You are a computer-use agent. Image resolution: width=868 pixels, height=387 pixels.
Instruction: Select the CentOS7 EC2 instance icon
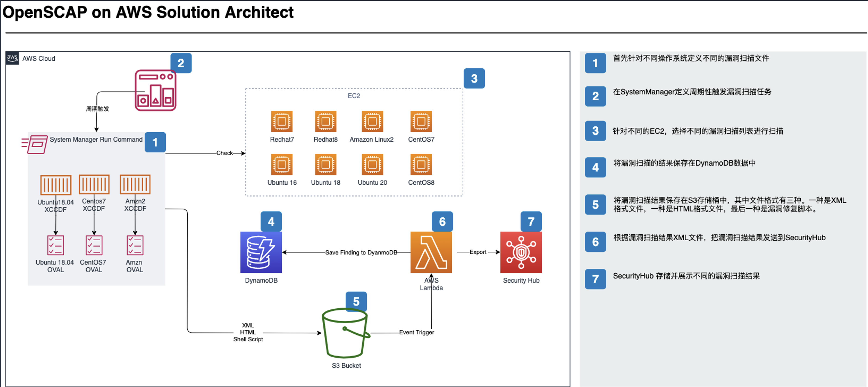pyautogui.click(x=421, y=121)
